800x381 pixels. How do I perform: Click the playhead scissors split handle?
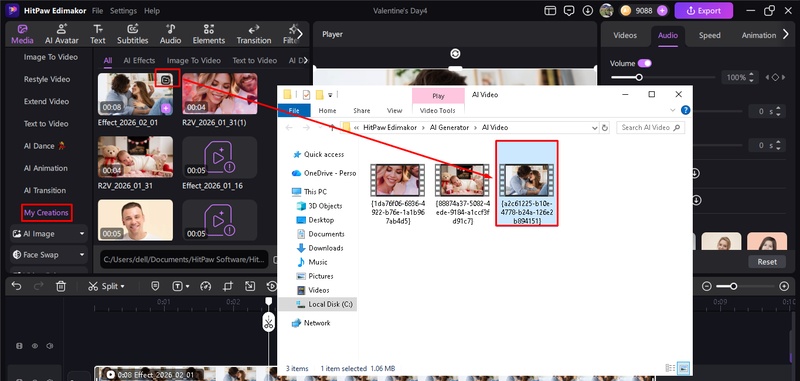269,322
